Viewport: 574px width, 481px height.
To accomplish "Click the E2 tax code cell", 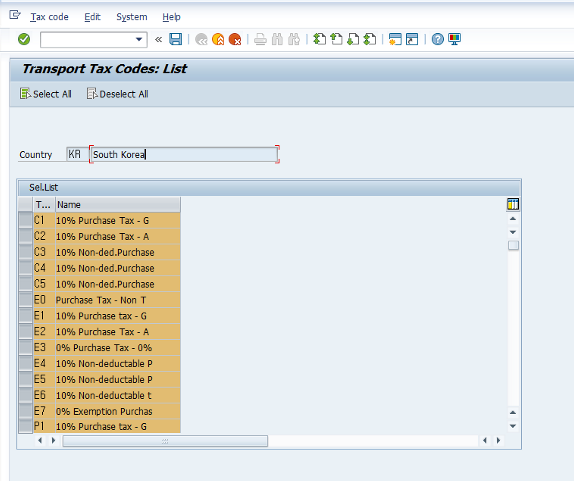I will pos(44,332).
